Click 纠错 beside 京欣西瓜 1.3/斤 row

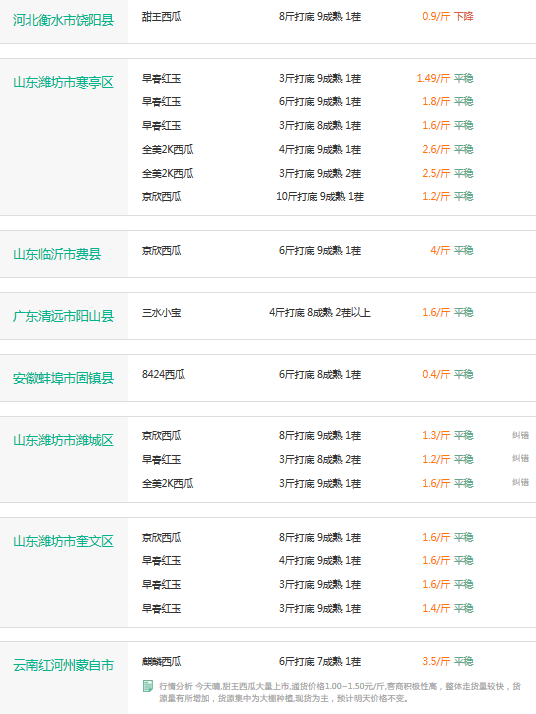520,435
